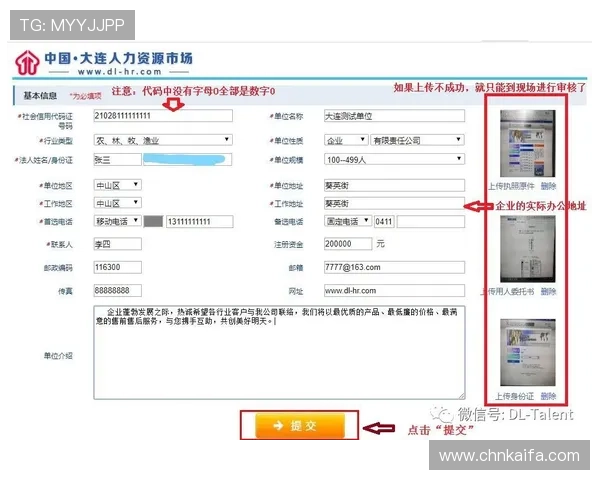The width and height of the screenshot is (600, 480).
Task: Click 删除 next to 上传执照原件
Action: (548, 186)
